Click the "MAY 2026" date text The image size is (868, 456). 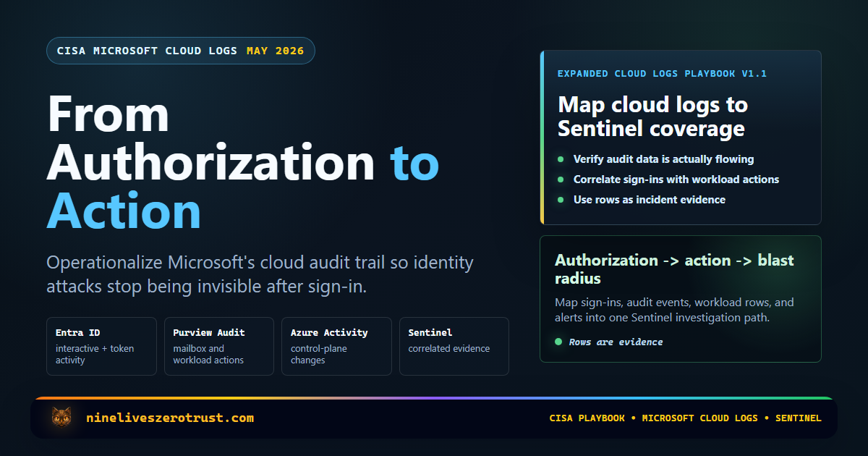tap(275, 51)
